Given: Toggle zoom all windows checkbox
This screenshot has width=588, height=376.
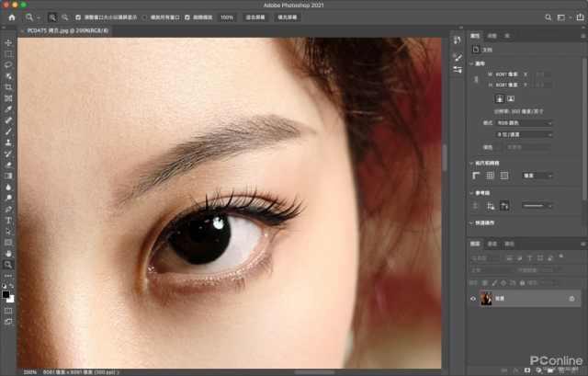Looking at the screenshot, I should [x=144, y=17].
